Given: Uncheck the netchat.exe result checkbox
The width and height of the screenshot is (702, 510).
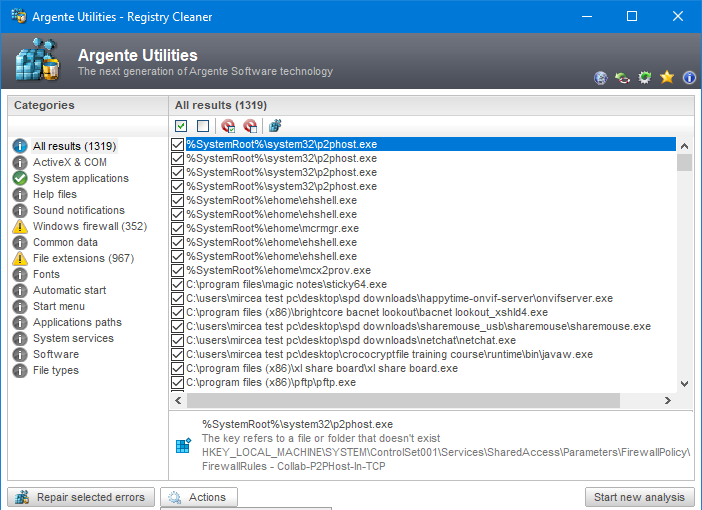Looking at the screenshot, I should click(178, 341).
